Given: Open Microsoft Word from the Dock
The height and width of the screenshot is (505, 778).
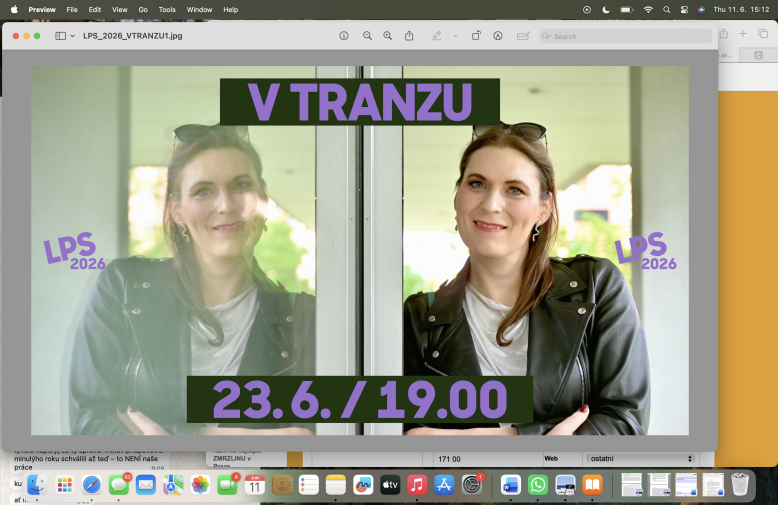Looking at the screenshot, I should click(x=511, y=485).
